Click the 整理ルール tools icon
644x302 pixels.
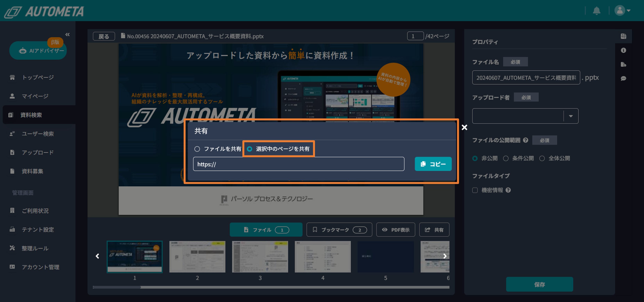coord(12,248)
